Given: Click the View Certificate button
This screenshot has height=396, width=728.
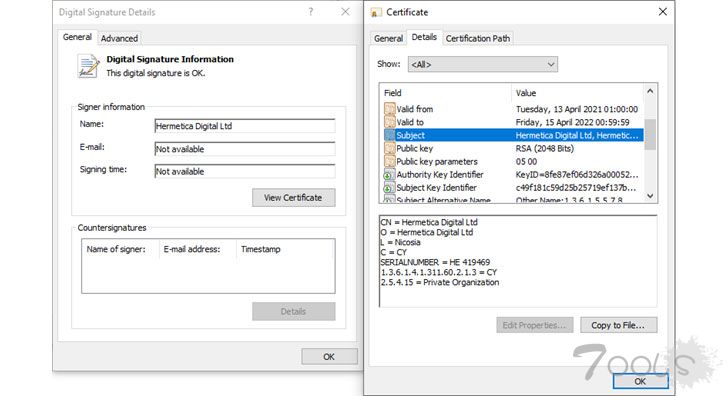Looking at the screenshot, I should 293,198.
